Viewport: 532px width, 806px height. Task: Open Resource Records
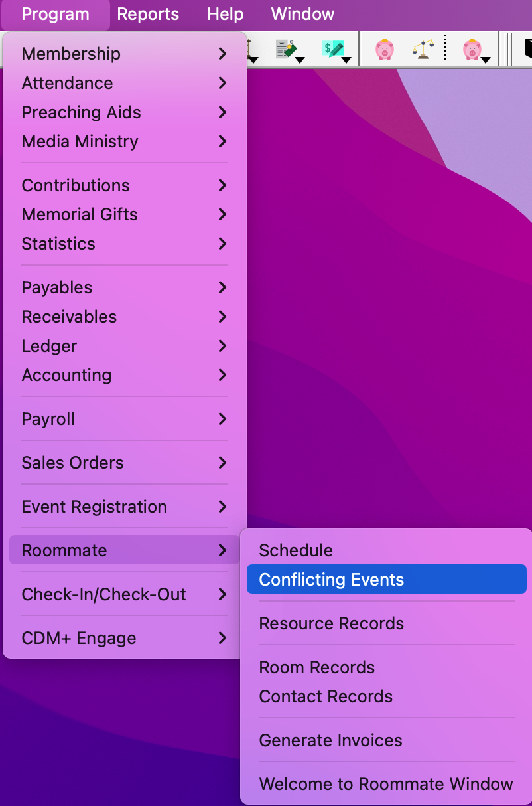tap(331, 623)
